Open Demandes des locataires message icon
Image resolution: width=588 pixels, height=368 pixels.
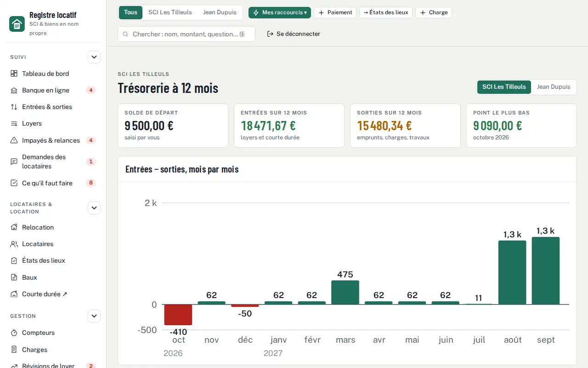[x=14, y=161]
